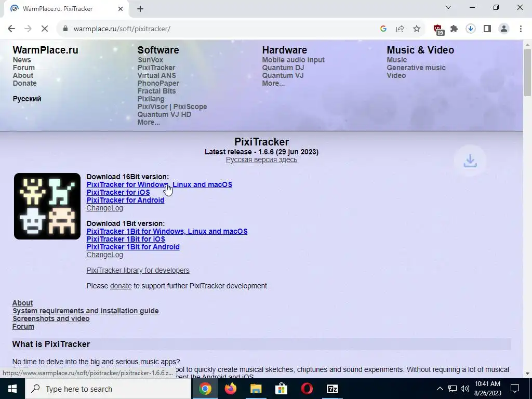The width and height of the screenshot is (532, 399).
Task: Open the News menu link
Action: (x=22, y=60)
